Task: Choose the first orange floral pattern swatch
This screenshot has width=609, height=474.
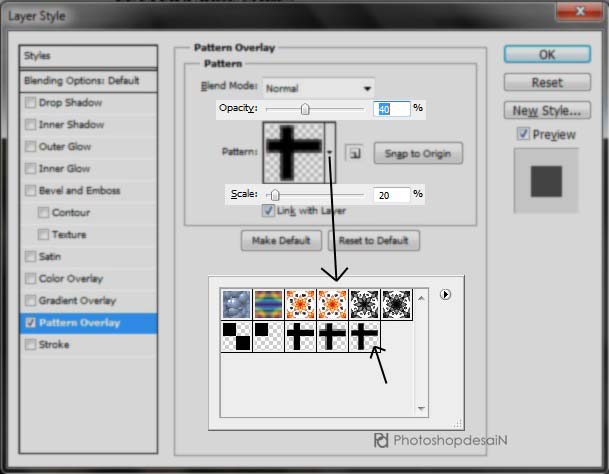Action: click(301, 304)
